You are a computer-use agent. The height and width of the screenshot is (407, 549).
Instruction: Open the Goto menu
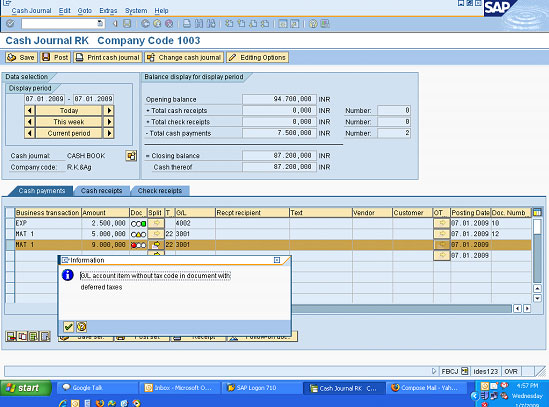click(x=84, y=11)
